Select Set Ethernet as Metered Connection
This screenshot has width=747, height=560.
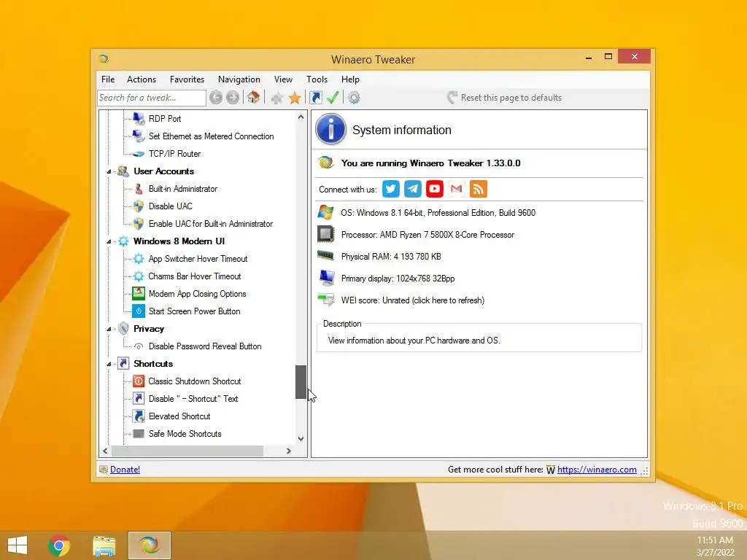211,136
